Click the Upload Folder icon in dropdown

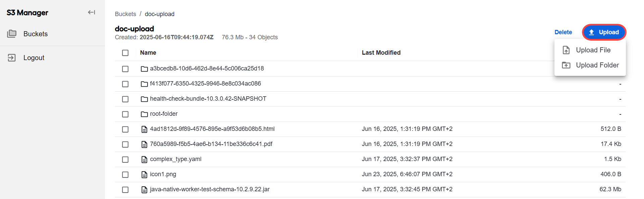coord(566,65)
